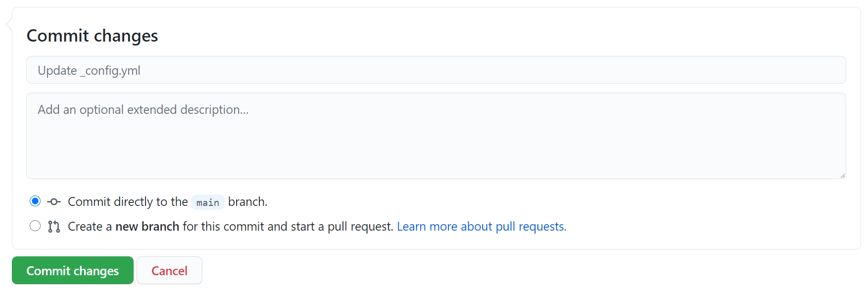868x293 pixels.
Task: Click the git commit icon beside "Commit directly"
Action: click(54, 202)
